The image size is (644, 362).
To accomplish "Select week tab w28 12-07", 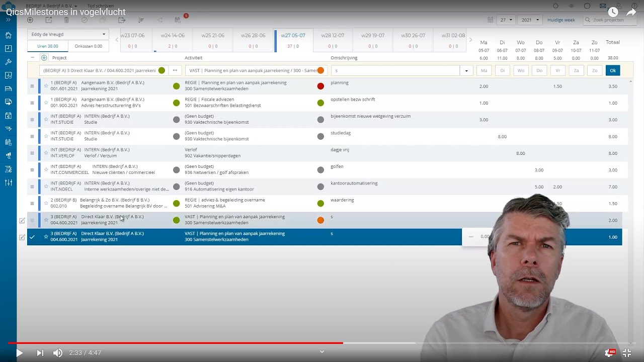I will [333, 40].
